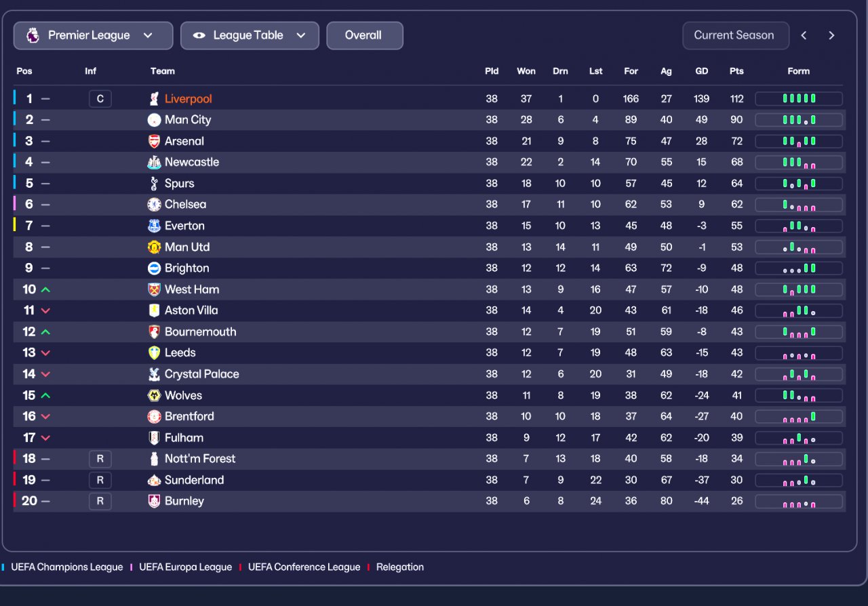The width and height of the screenshot is (868, 606).
Task: Click the Relegated 'R' badge beside Sunderland
Action: coord(100,480)
